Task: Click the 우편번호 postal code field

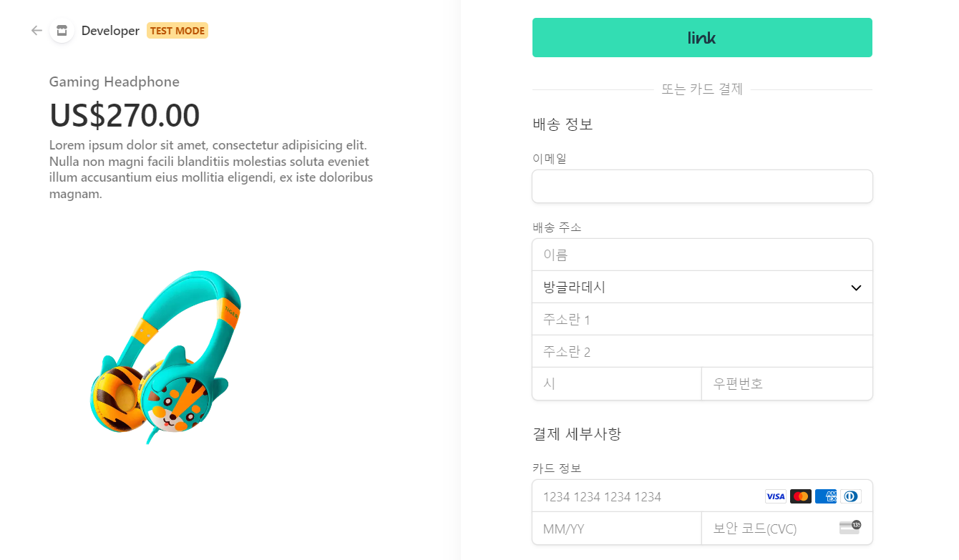Action: point(786,383)
